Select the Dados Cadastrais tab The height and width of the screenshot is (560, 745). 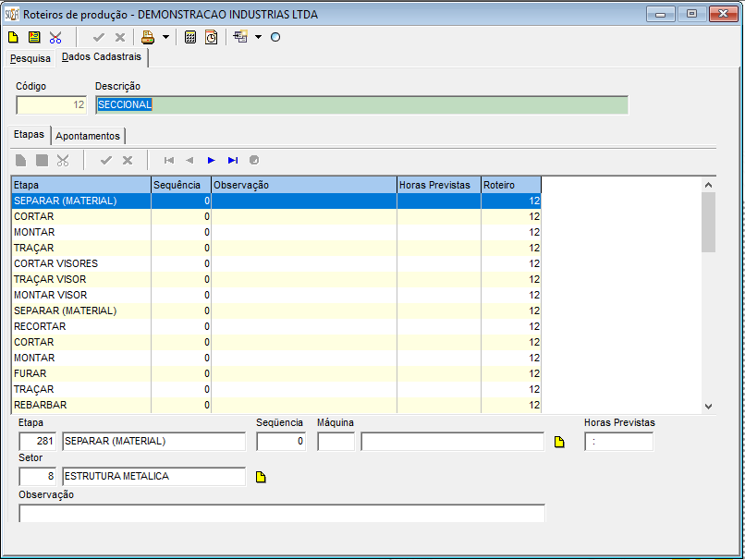point(102,57)
